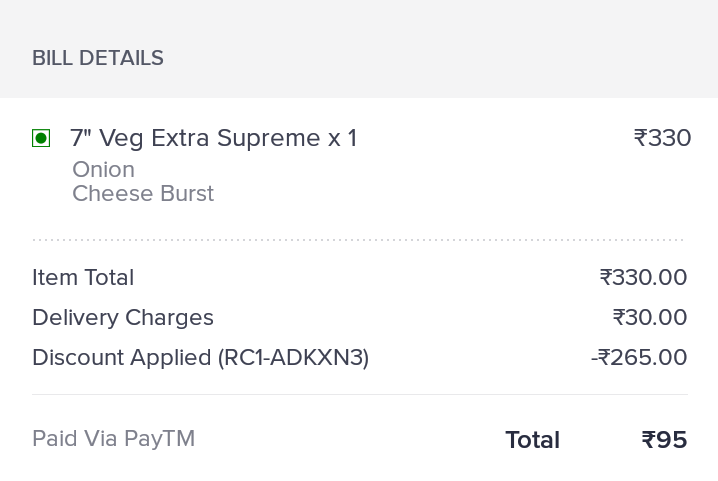Click the Paid Via PayTM text

(x=113, y=438)
